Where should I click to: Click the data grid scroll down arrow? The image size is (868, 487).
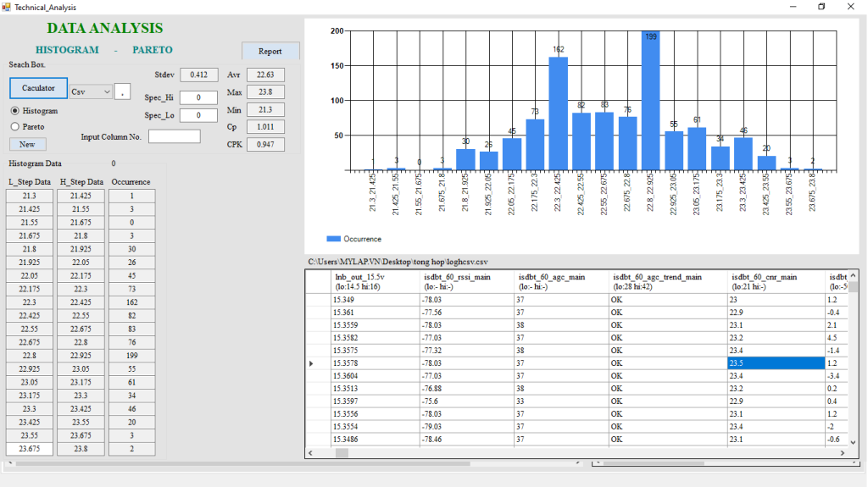click(853, 442)
